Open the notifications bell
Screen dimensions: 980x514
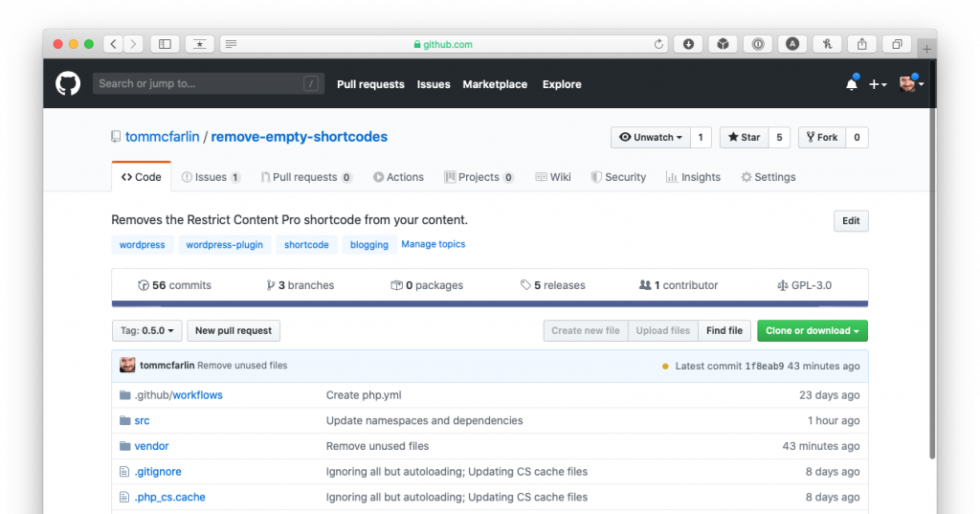click(x=851, y=84)
